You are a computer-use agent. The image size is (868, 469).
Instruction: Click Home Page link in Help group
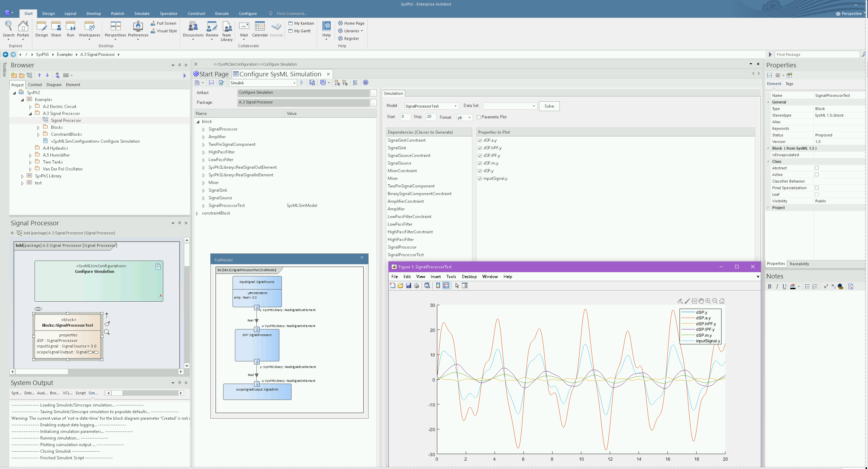(354, 23)
